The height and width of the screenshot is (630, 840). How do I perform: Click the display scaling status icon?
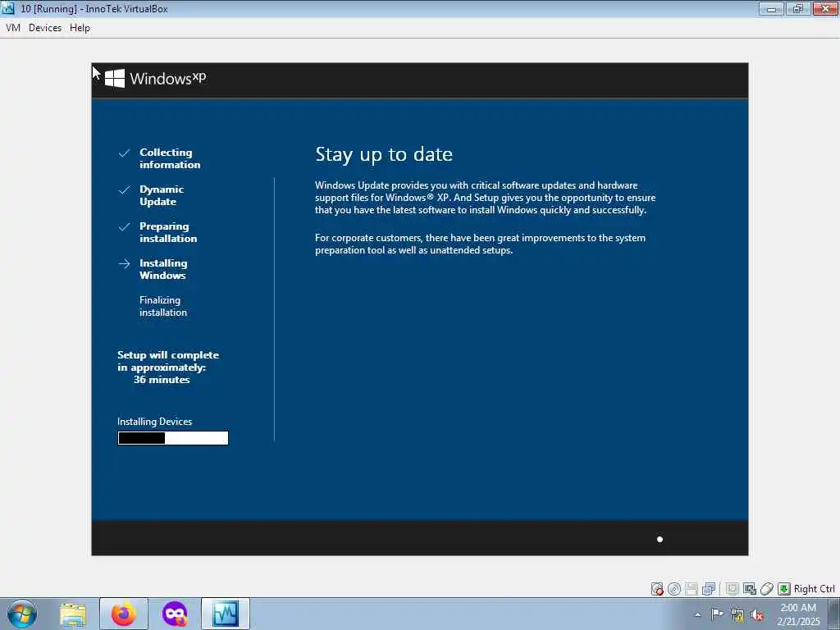pyautogui.click(x=750, y=589)
